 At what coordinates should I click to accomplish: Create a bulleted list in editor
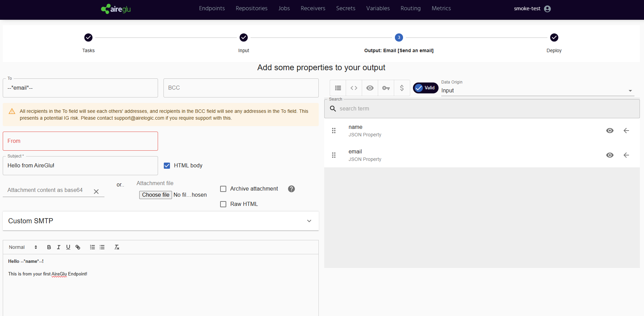click(x=102, y=247)
